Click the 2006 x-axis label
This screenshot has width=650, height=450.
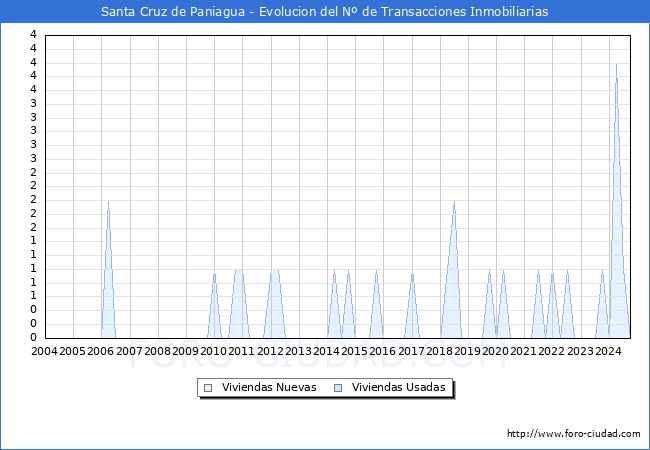point(101,351)
